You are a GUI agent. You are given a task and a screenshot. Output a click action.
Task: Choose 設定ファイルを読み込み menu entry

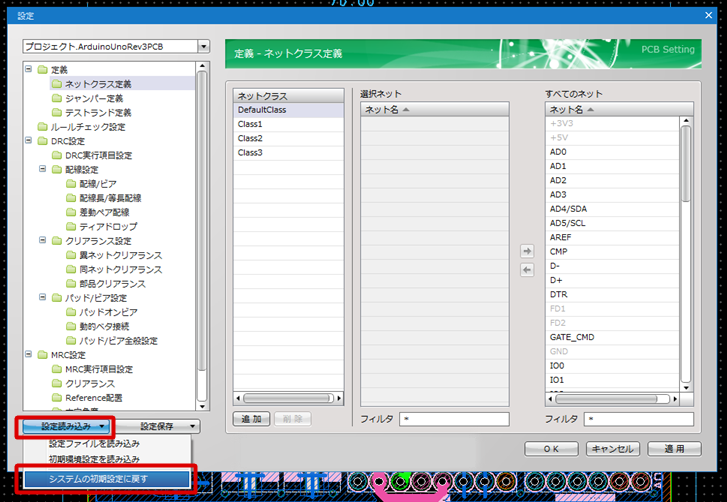point(94,444)
